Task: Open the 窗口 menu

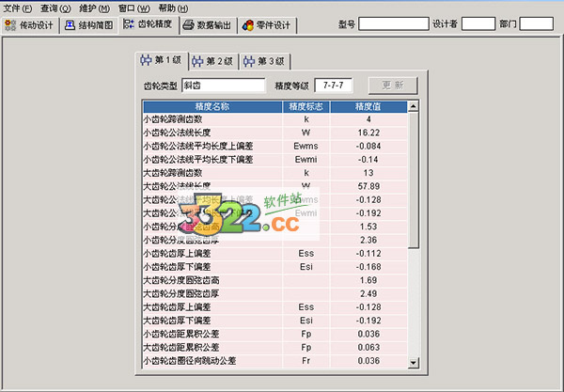Action: tap(133, 8)
